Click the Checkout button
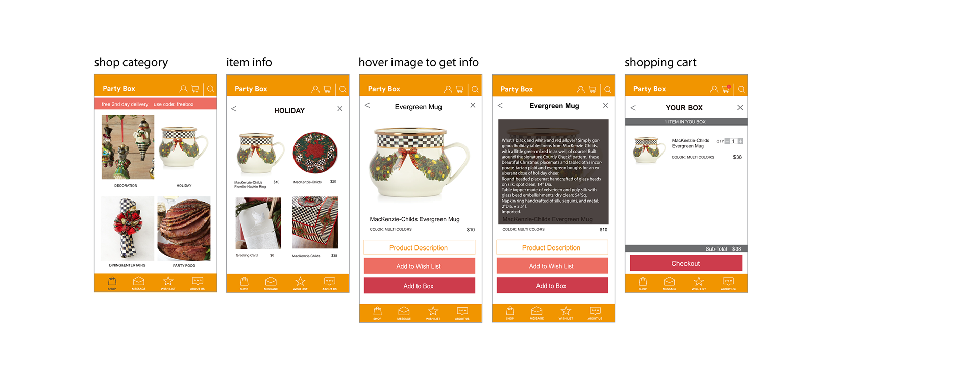 click(686, 263)
